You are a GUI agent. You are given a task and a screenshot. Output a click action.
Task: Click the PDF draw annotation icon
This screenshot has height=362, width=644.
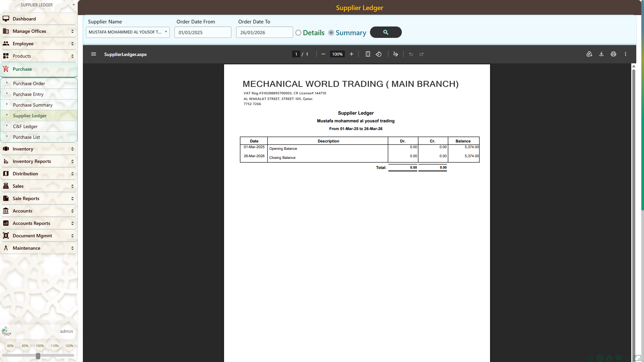pyautogui.click(x=396, y=54)
